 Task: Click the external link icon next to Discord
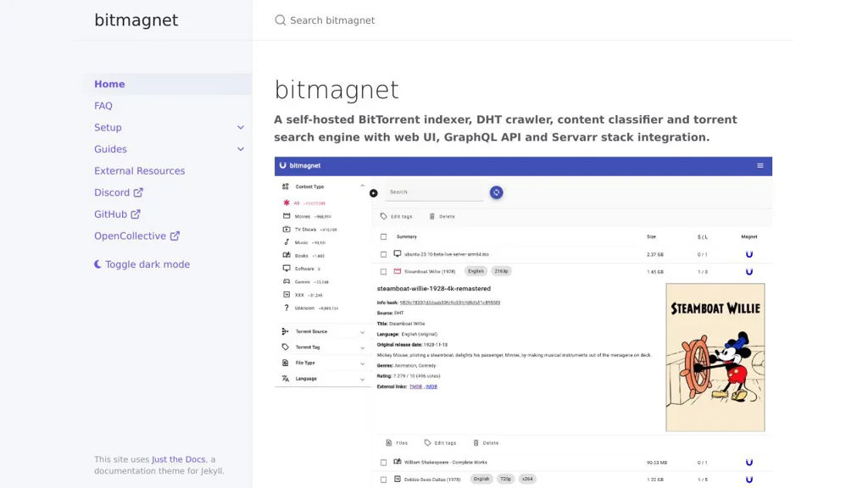click(138, 192)
